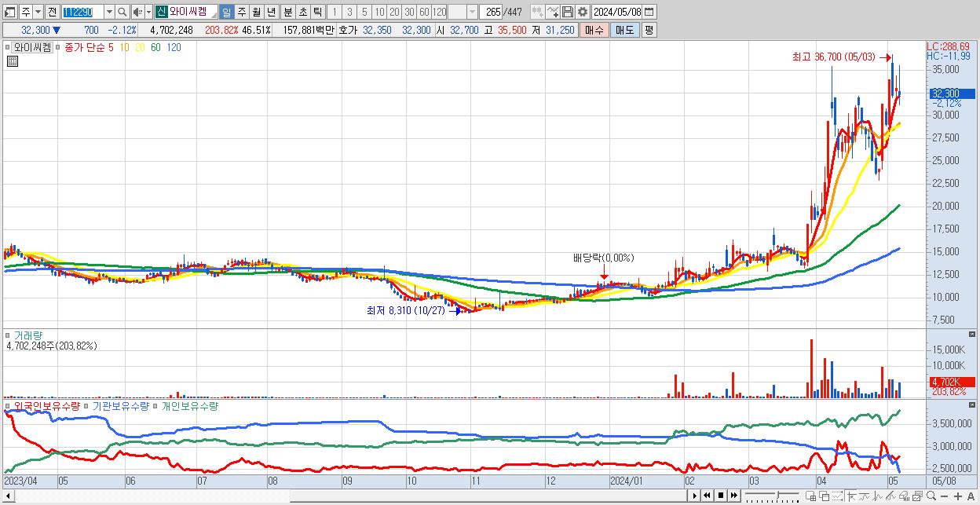Click the stock code input field 112290

[x=82, y=12]
